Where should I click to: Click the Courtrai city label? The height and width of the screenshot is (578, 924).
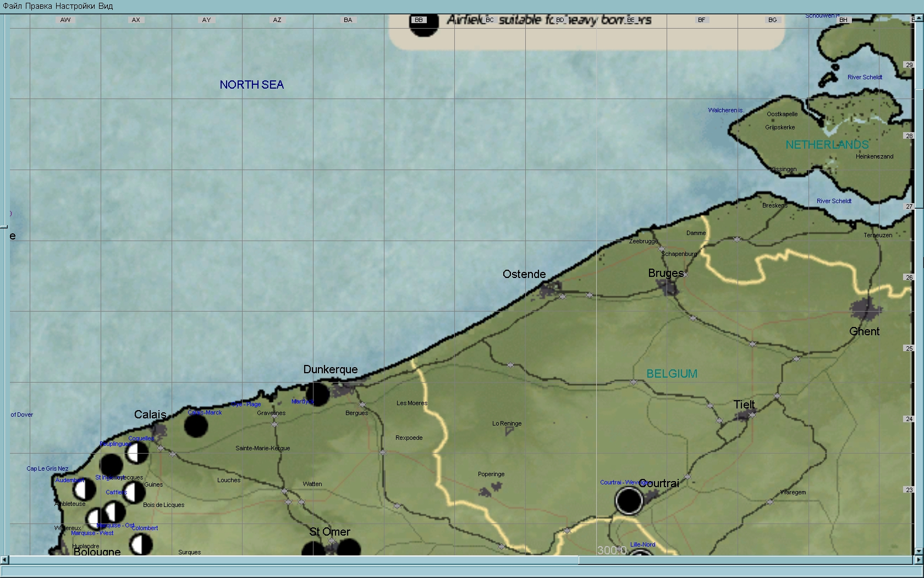click(660, 483)
